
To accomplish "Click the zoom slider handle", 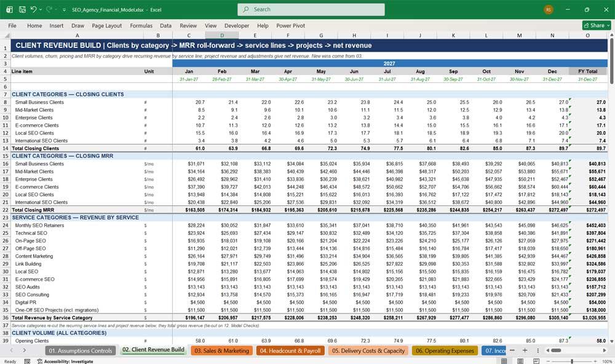I will 572,361.
